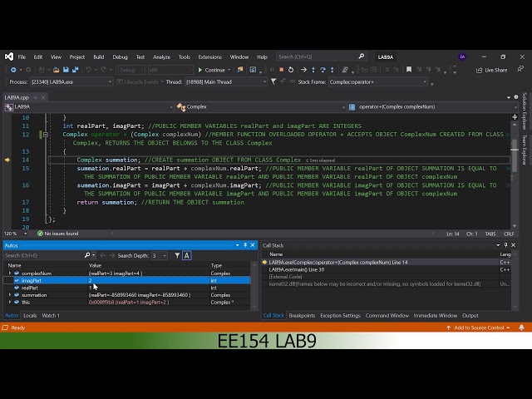The height and width of the screenshot is (399, 532).
Task: Stop debugging with the red square icon
Action: (x=281, y=70)
